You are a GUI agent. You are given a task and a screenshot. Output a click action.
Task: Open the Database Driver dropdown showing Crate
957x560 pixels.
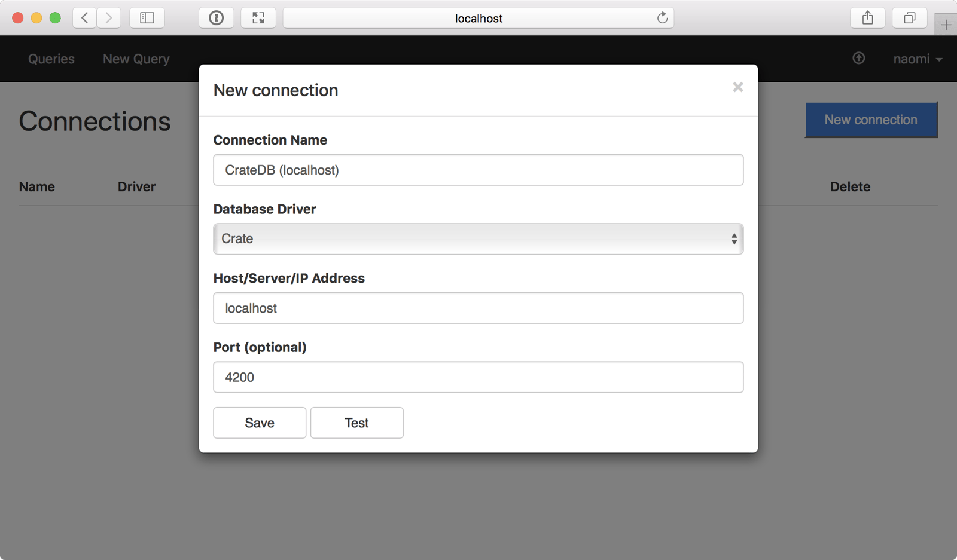point(478,238)
